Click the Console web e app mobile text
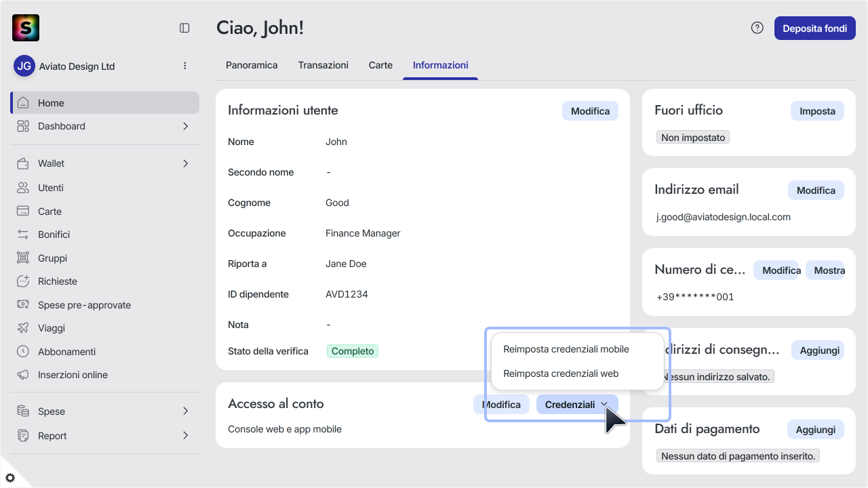The height and width of the screenshot is (488, 868). coord(285,429)
